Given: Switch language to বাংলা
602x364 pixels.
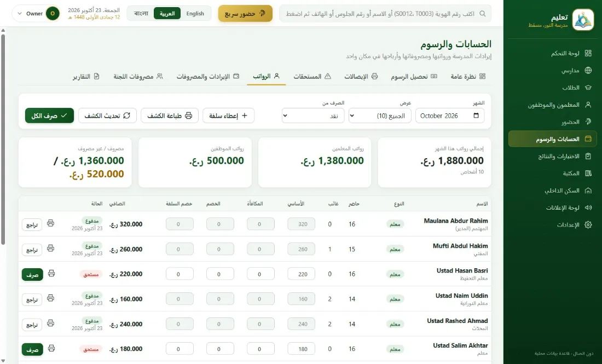Looking at the screenshot, I should pos(141,14).
